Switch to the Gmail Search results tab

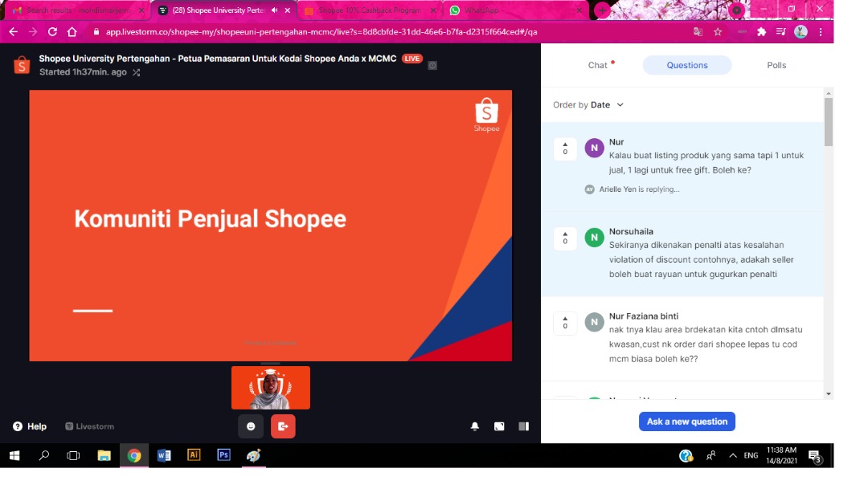(x=77, y=10)
